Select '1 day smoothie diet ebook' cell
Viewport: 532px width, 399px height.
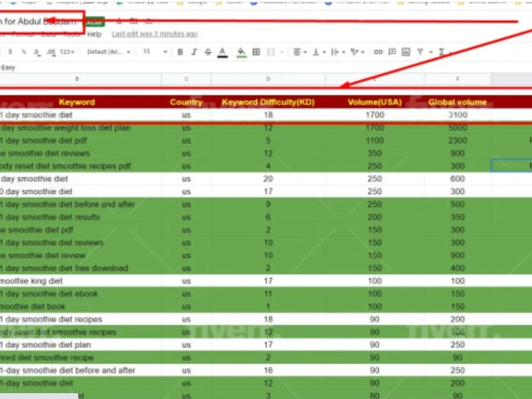[x=81, y=294]
